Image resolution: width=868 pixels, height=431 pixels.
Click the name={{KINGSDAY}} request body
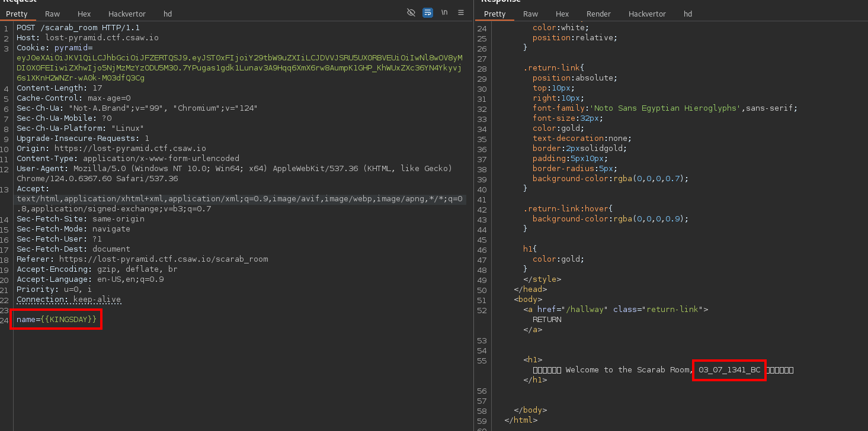click(x=56, y=319)
